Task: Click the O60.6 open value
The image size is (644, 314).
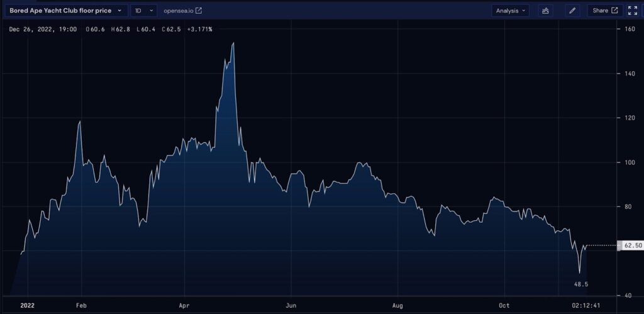Action: pyautogui.click(x=96, y=29)
